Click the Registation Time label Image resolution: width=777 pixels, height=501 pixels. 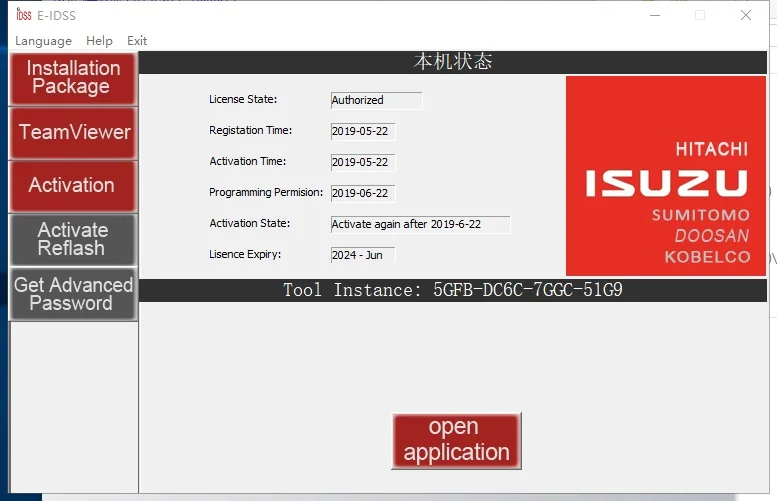click(x=250, y=130)
